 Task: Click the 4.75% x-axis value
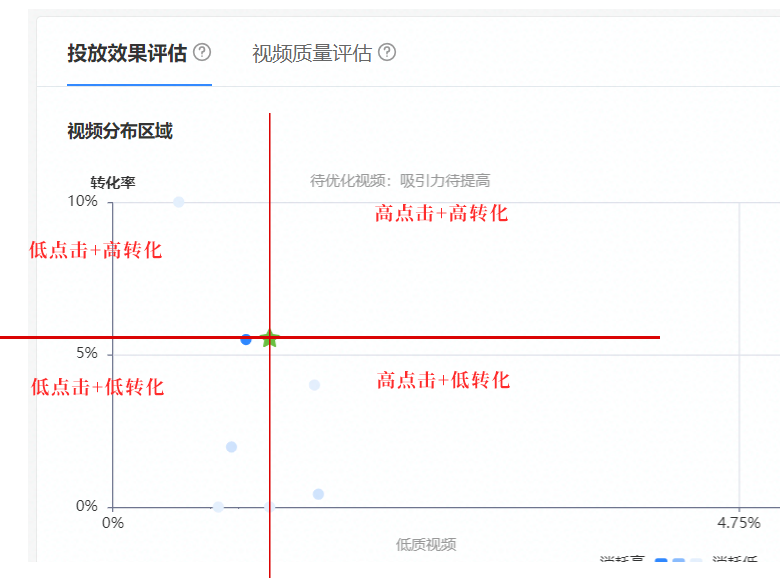pyautogui.click(x=739, y=523)
